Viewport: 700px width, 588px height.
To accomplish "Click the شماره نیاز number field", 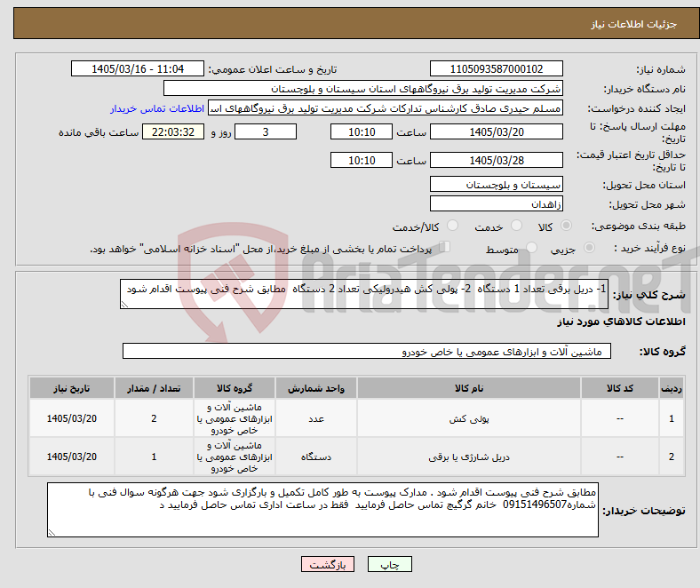I will [x=497, y=68].
